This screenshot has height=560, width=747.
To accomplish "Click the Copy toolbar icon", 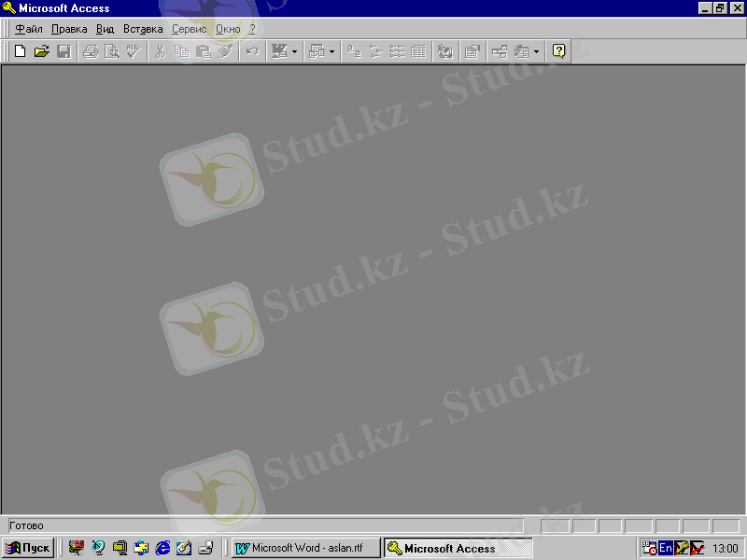I will 181,51.
